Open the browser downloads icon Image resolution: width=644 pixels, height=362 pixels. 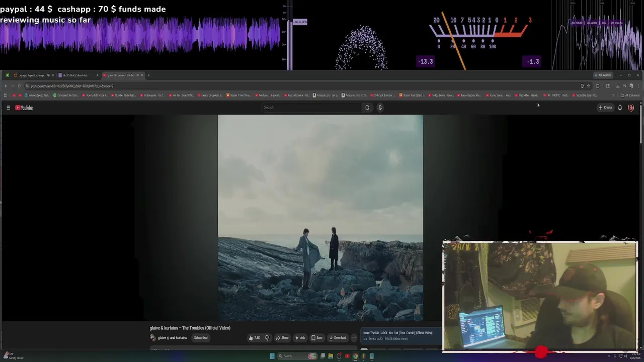(618, 86)
